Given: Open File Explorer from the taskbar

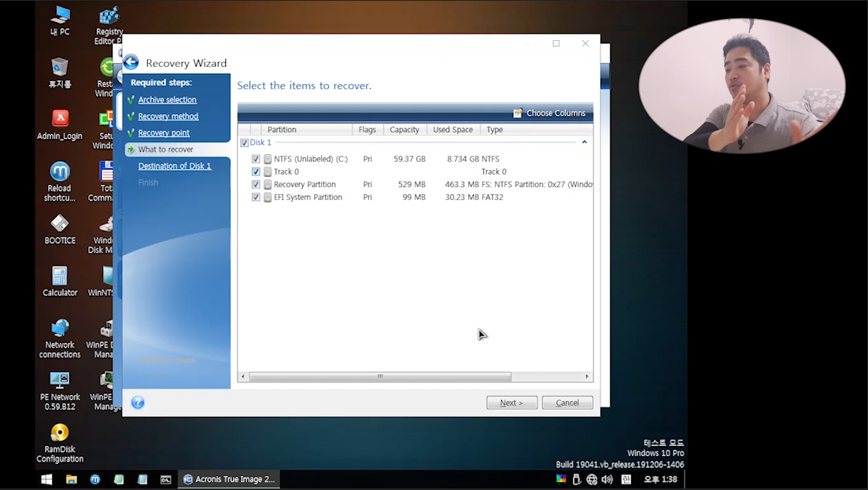Looking at the screenshot, I should point(72,480).
